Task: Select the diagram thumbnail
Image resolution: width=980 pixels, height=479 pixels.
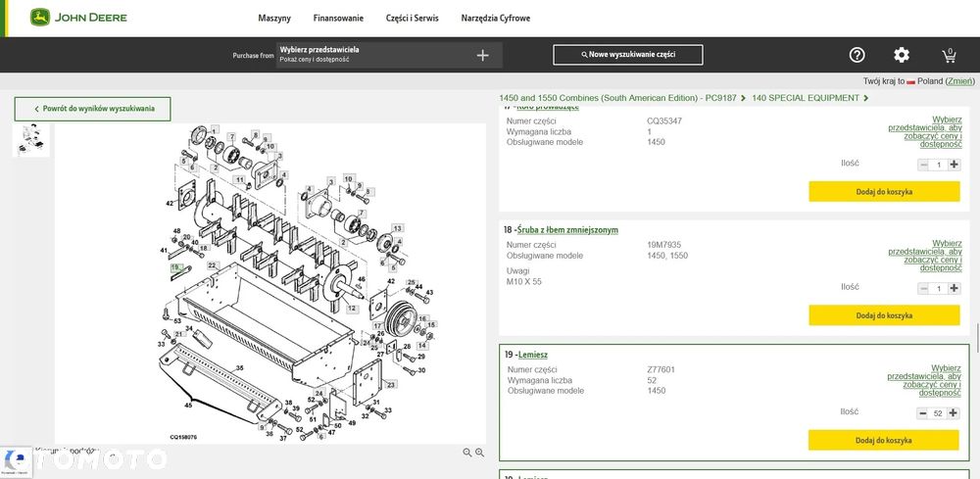Action: pos(31,140)
